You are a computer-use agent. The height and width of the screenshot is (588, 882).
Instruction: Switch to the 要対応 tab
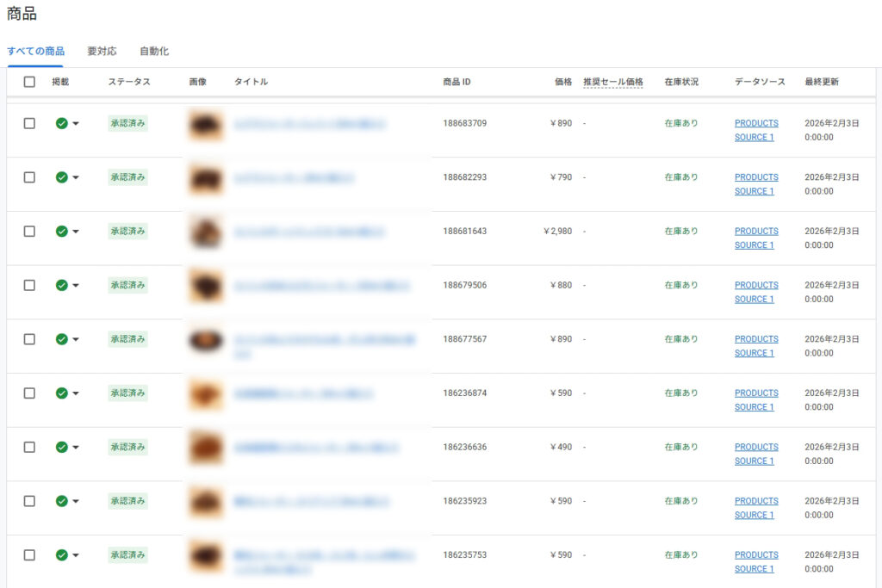pos(102,52)
